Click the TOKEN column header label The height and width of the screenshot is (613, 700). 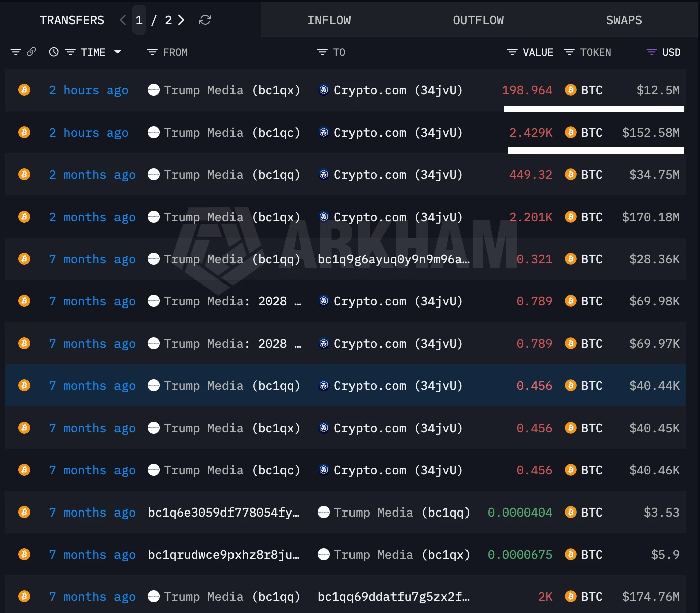(596, 52)
